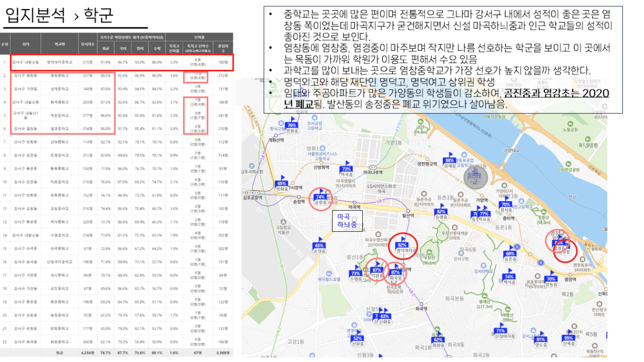Screen dimensions: 644x362
Task: Select the 위치 column header
Action: tap(26, 45)
